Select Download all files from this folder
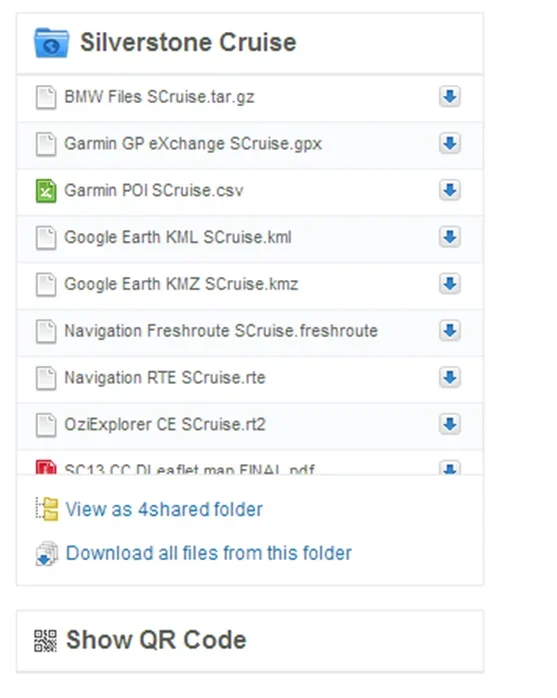This screenshot has height=698, width=557. pos(208,553)
